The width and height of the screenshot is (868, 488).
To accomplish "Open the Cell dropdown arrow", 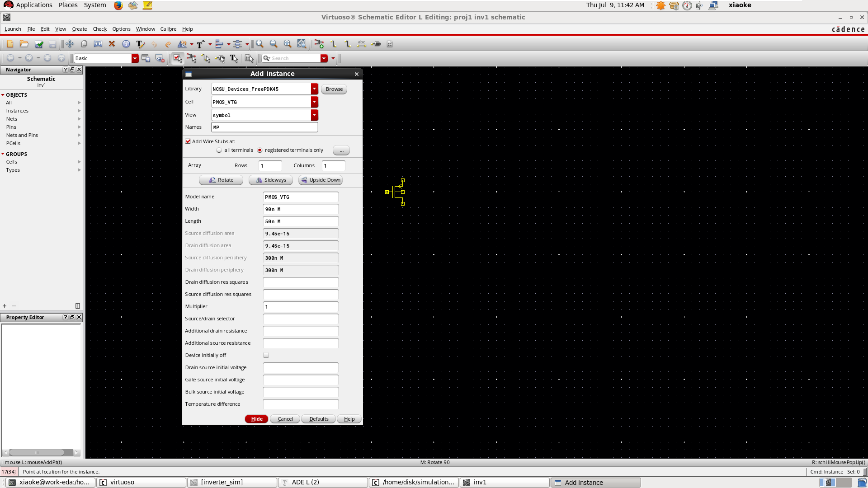I will (x=314, y=102).
